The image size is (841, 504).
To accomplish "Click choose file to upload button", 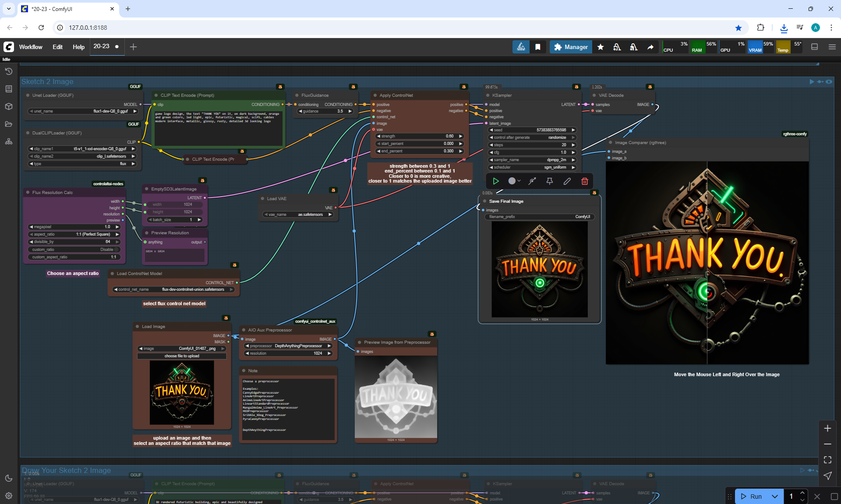I will (182, 356).
